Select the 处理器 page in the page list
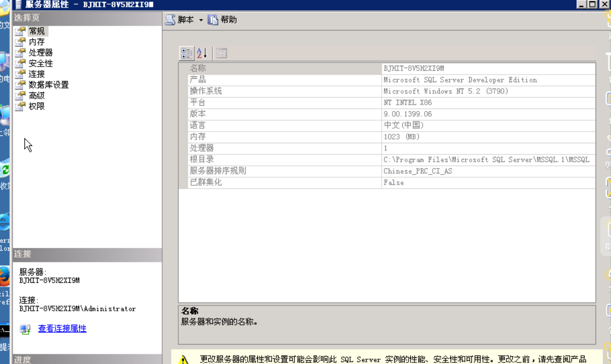This screenshot has width=611, height=364. [x=40, y=52]
